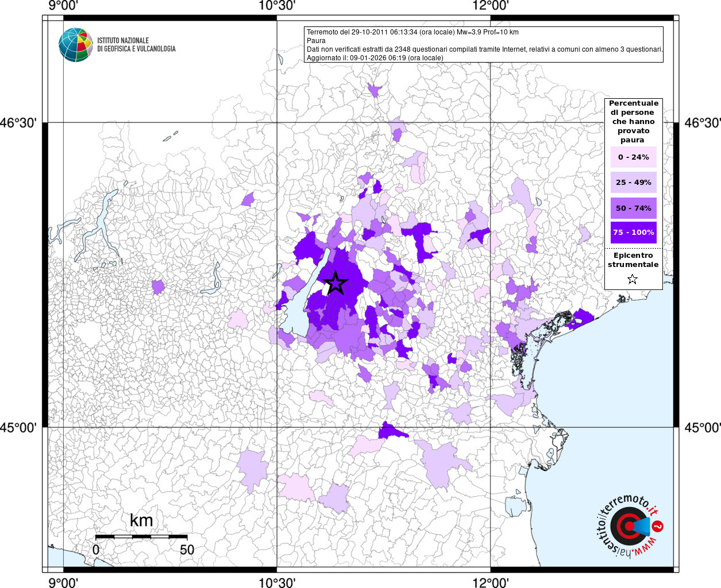Click the INGV globe logo
Image resolution: width=721 pixels, height=588 pixels.
pyautogui.click(x=76, y=45)
